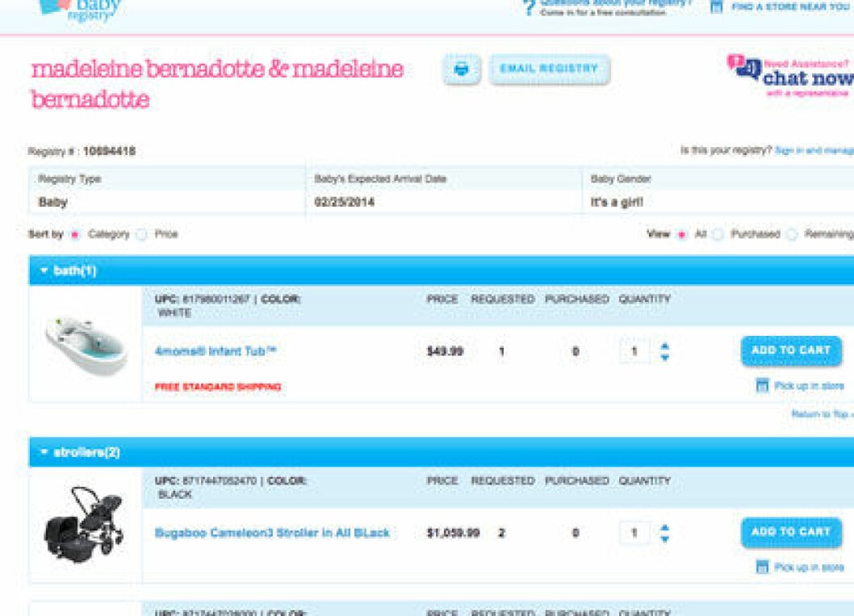Click the Bugaboo stroller quantity input field
The image size is (854, 616).
click(x=634, y=533)
